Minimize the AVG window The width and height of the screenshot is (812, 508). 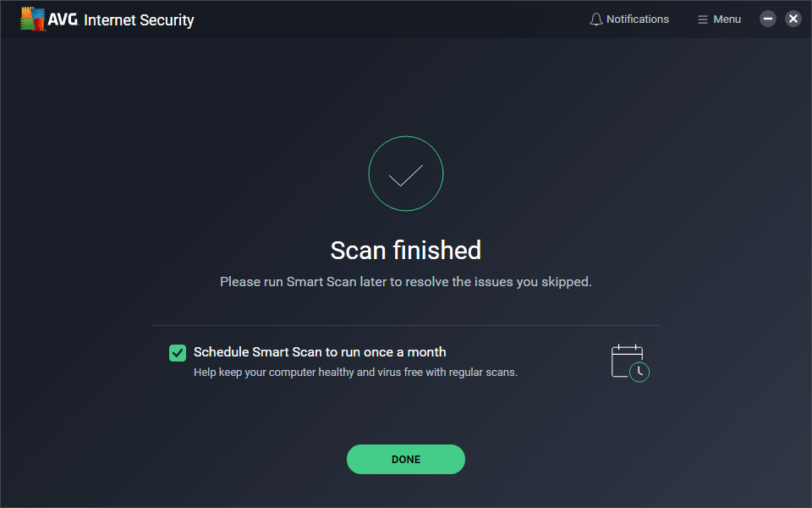click(x=768, y=19)
